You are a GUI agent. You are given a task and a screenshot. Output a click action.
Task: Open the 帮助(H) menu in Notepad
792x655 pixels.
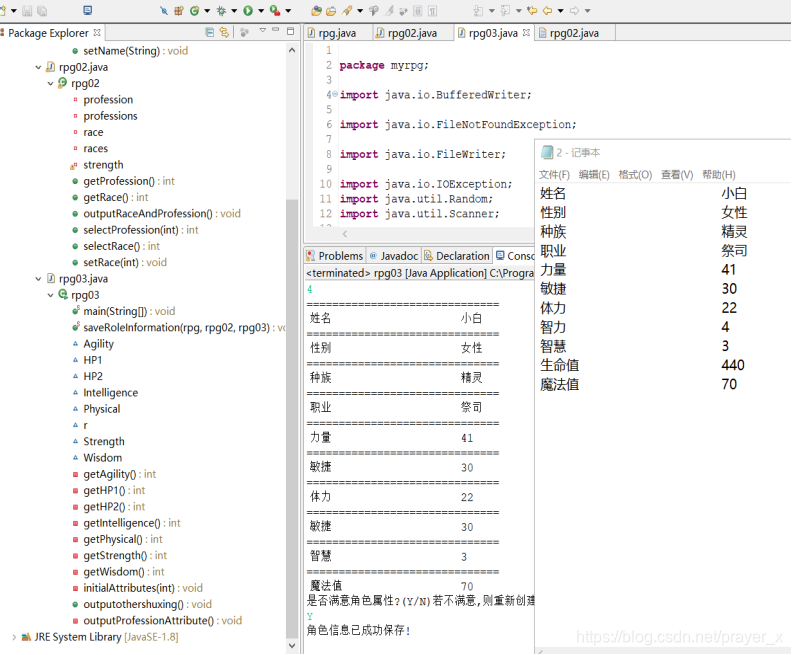click(719, 175)
